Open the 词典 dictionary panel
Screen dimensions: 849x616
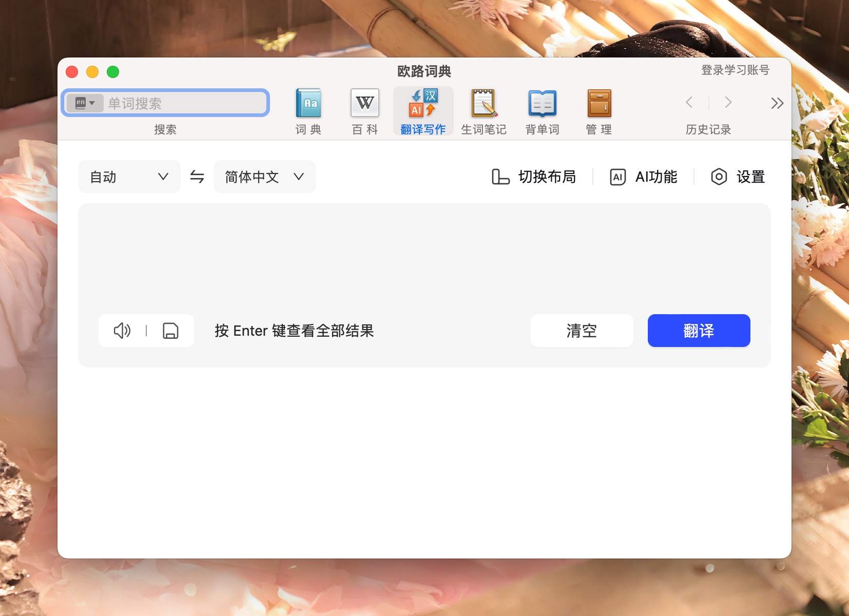pos(307,109)
